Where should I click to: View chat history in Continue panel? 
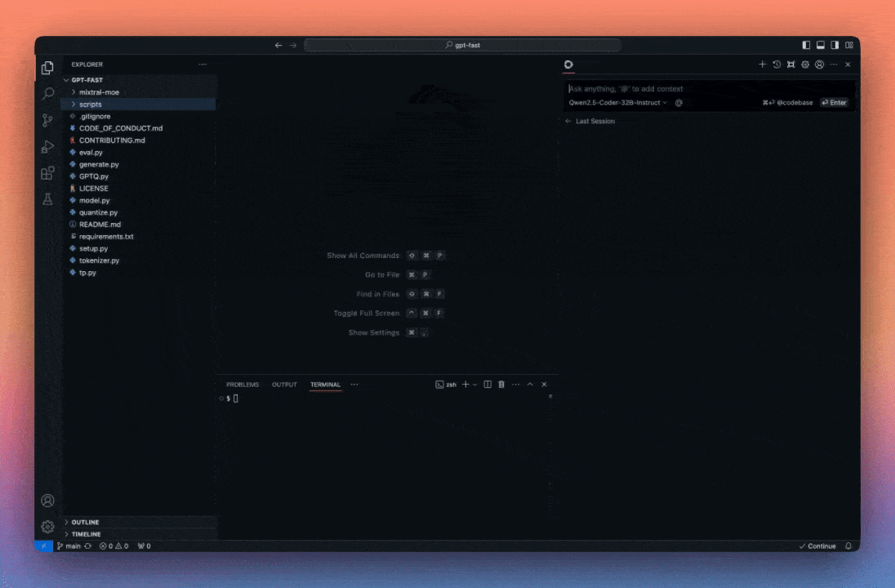click(777, 65)
